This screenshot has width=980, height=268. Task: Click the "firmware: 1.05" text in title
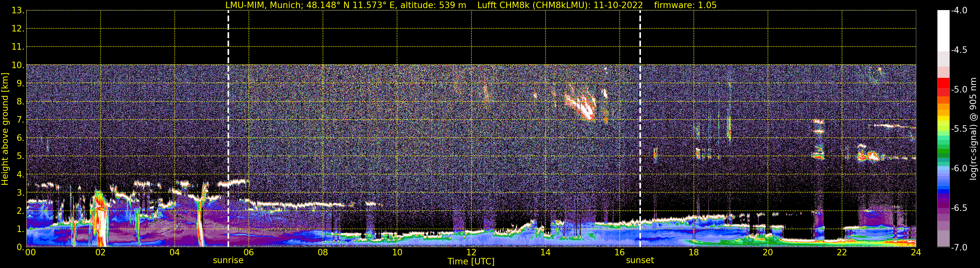click(685, 5)
